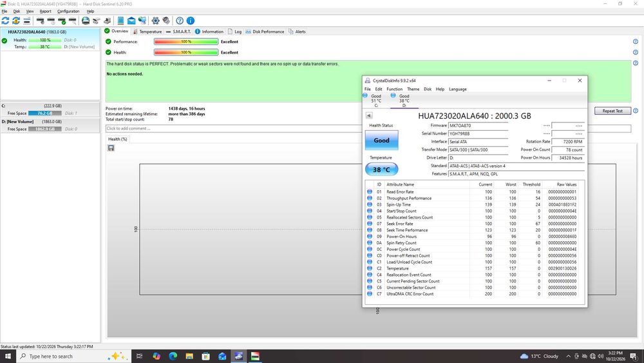Open the Language menu in CrystalDiskInfo
Image resolution: width=644 pixels, height=363 pixels.
pyautogui.click(x=457, y=89)
